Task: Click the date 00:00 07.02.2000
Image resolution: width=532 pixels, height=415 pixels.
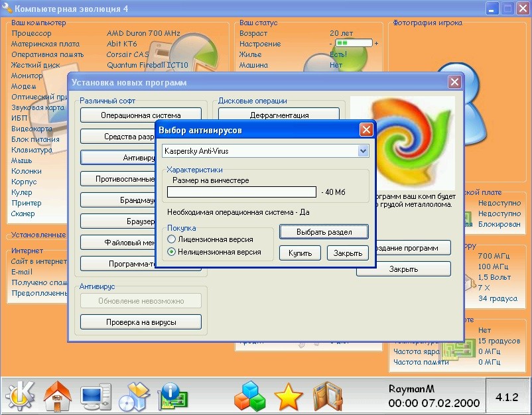Action: point(434,403)
